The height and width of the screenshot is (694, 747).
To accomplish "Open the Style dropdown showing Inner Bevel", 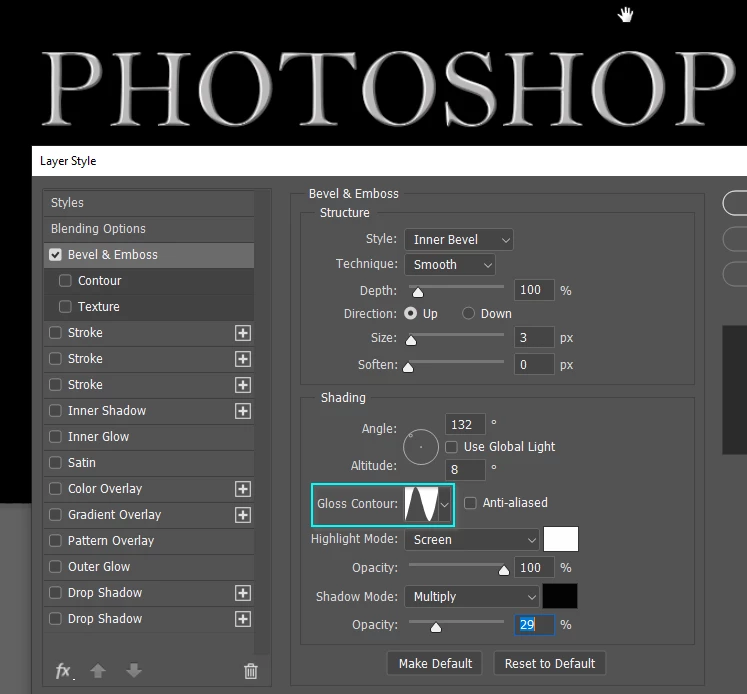I will (x=459, y=240).
